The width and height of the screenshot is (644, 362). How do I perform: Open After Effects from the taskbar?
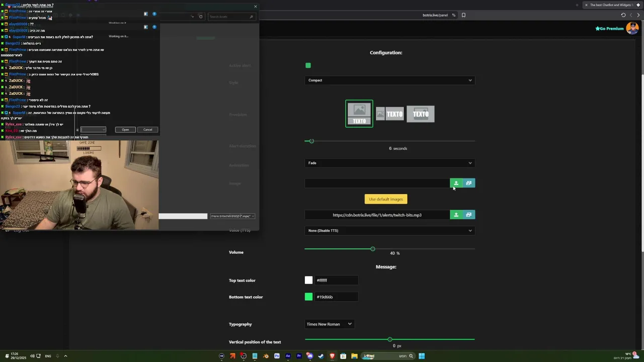click(x=288, y=356)
